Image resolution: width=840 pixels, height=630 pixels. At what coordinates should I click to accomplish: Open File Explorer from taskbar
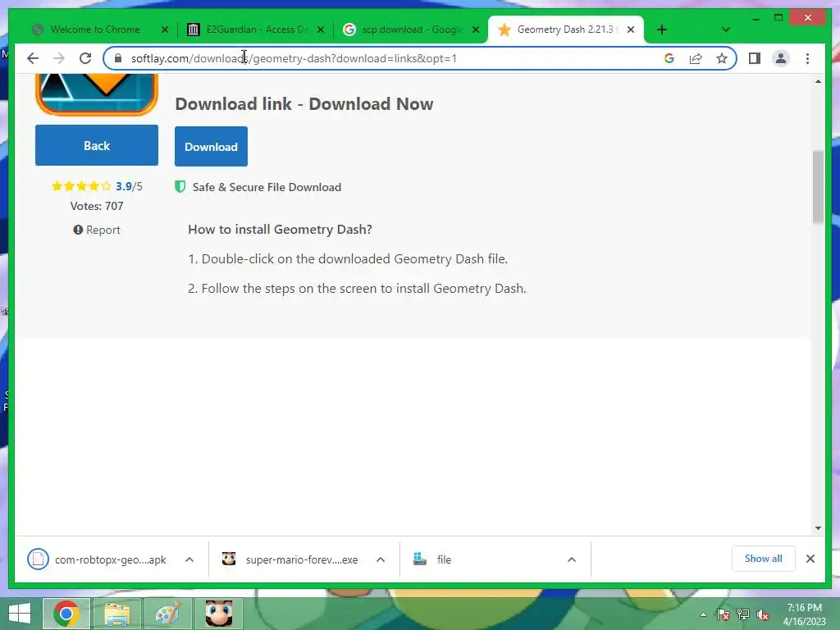pos(116,614)
